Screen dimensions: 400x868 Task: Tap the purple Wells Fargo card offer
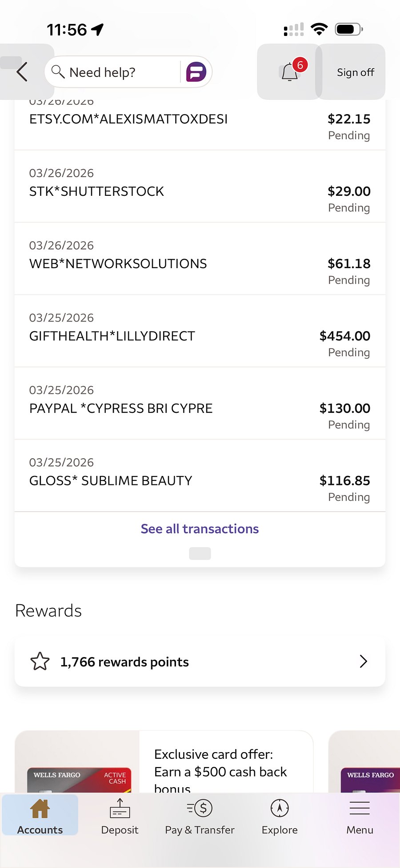[x=364, y=762]
